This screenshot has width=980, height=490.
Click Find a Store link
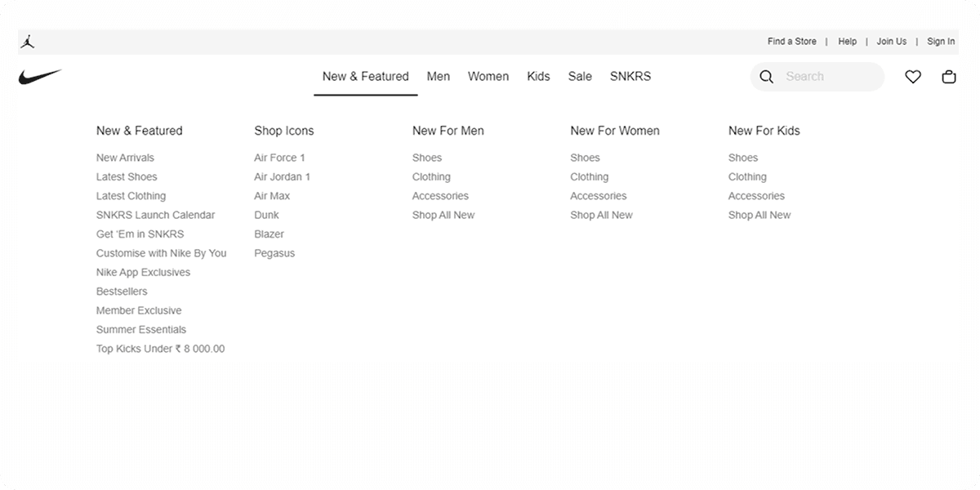[x=792, y=42]
